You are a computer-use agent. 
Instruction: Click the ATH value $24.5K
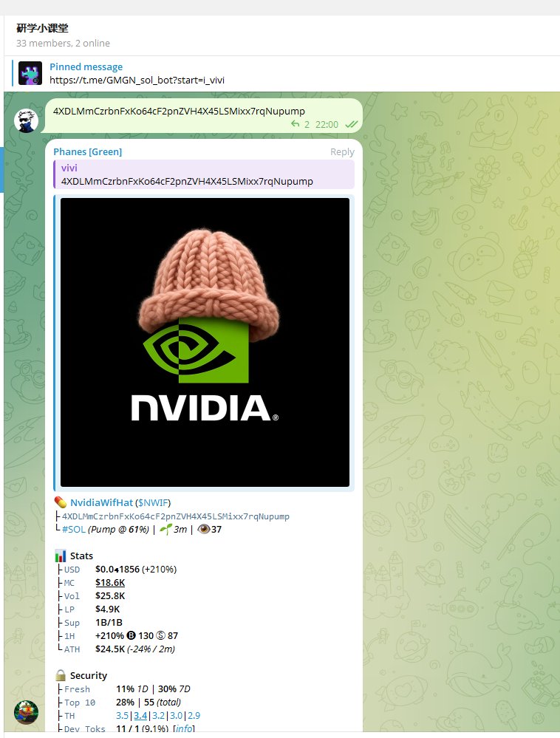pos(110,649)
